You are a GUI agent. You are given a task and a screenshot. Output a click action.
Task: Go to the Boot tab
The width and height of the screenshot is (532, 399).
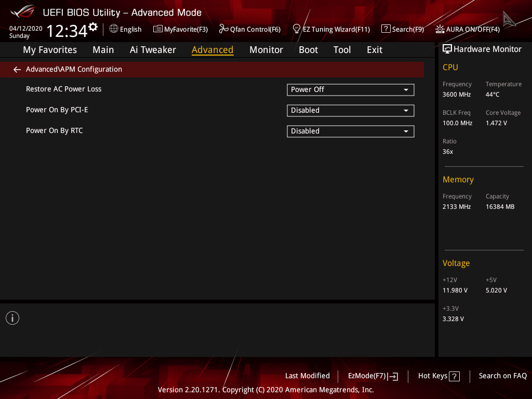click(309, 50)
